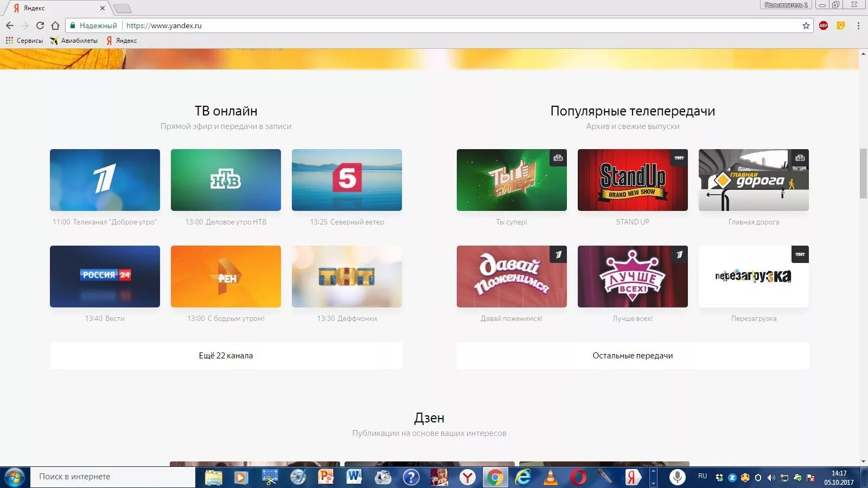Click the ТВ онлайн heading link
The height and width of the screenshot is (488, 868).
(x=226, y=111)
